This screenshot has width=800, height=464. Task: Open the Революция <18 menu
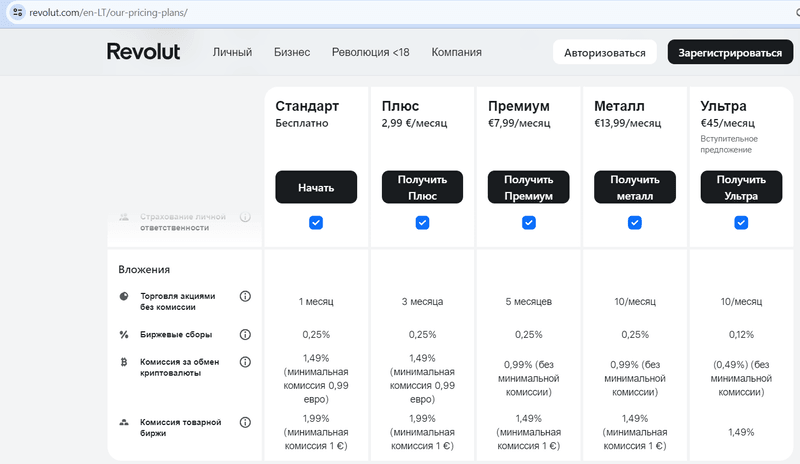point(370,52)
